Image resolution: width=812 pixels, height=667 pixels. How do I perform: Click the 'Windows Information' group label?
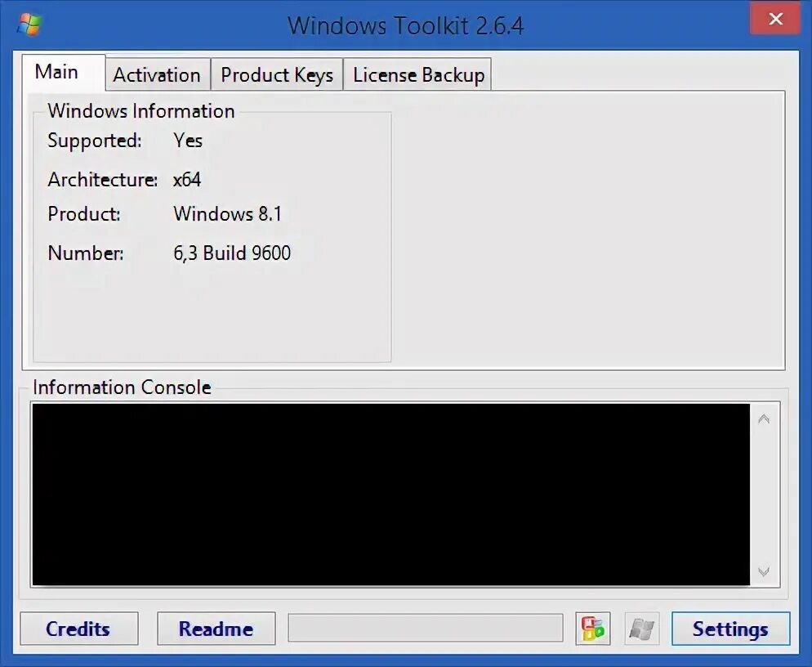tap(141, 111)
